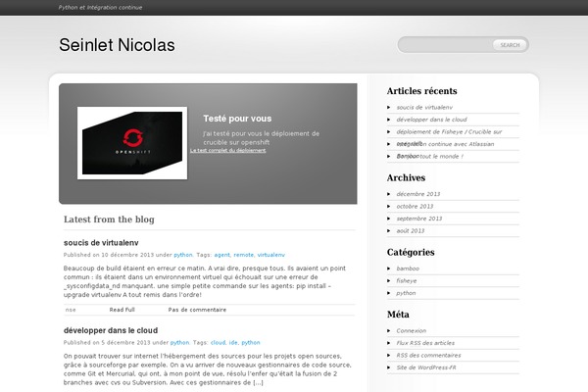Select the 'ide' tag

(x=233, y=342)
